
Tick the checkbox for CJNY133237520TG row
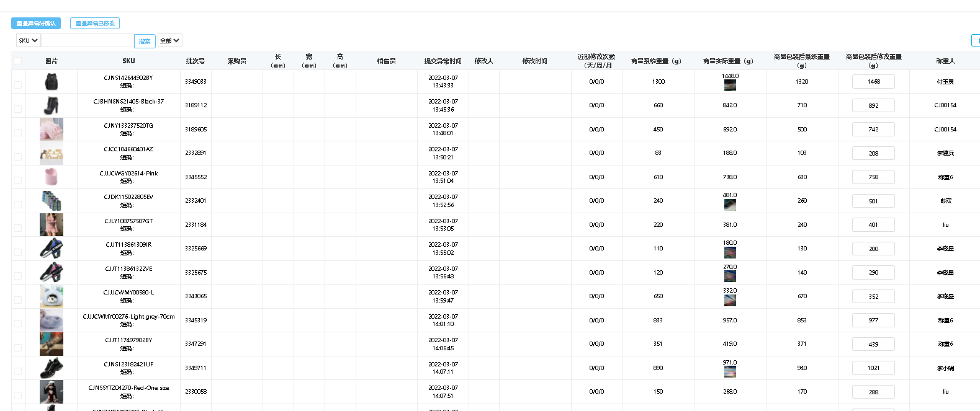tap(18, 133)
